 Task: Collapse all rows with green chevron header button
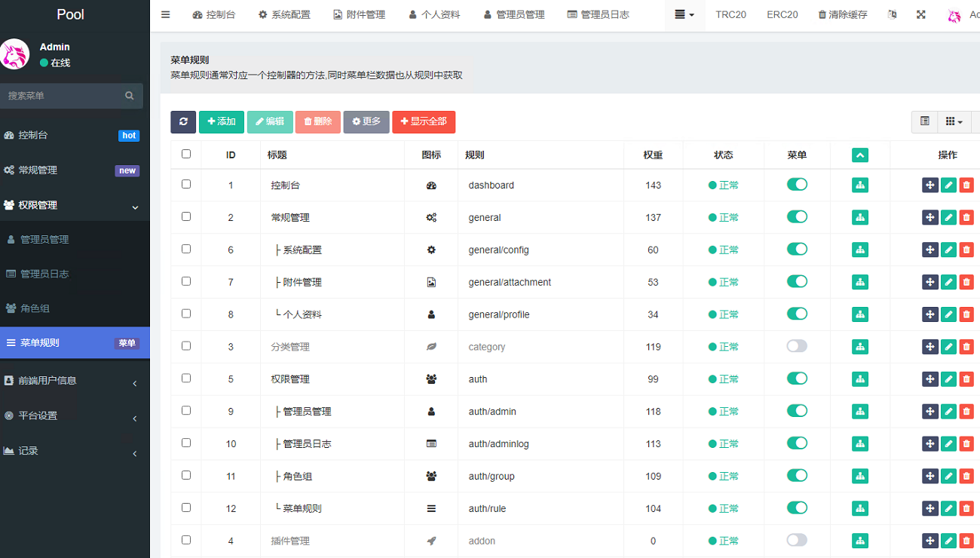point(860,155)
